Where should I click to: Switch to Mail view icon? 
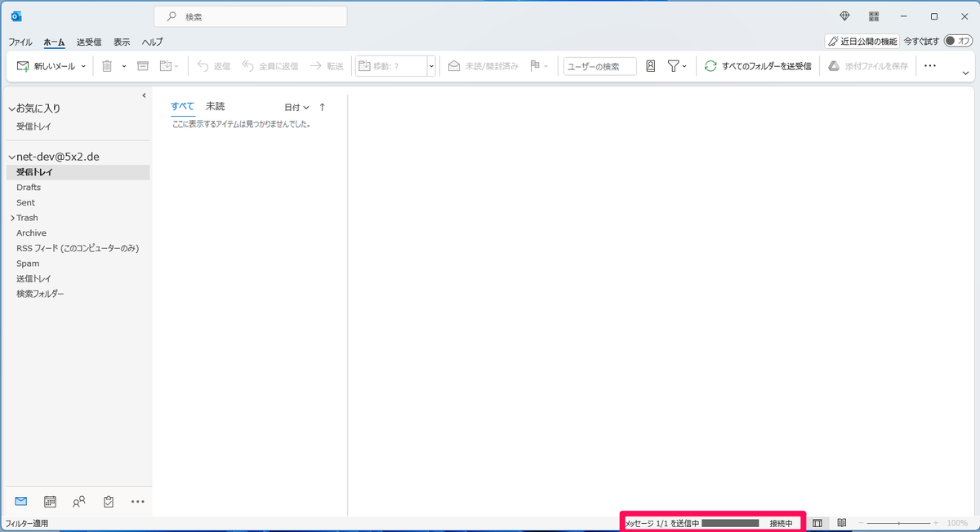click(21, 501)
